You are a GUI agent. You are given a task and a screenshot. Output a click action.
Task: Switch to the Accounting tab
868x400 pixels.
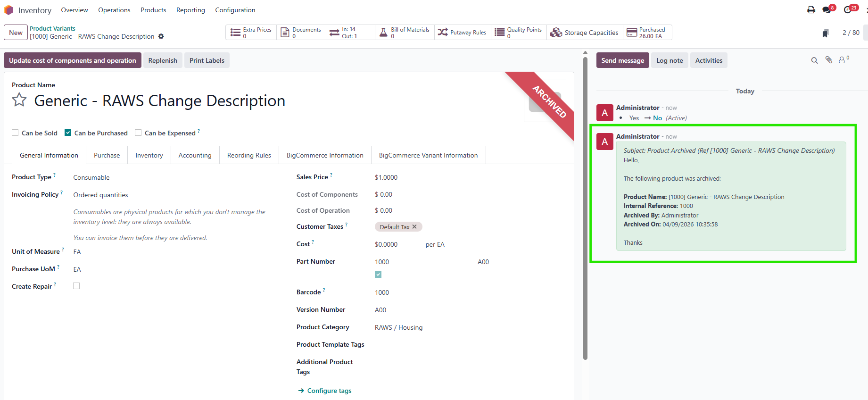tap(195, 155)
